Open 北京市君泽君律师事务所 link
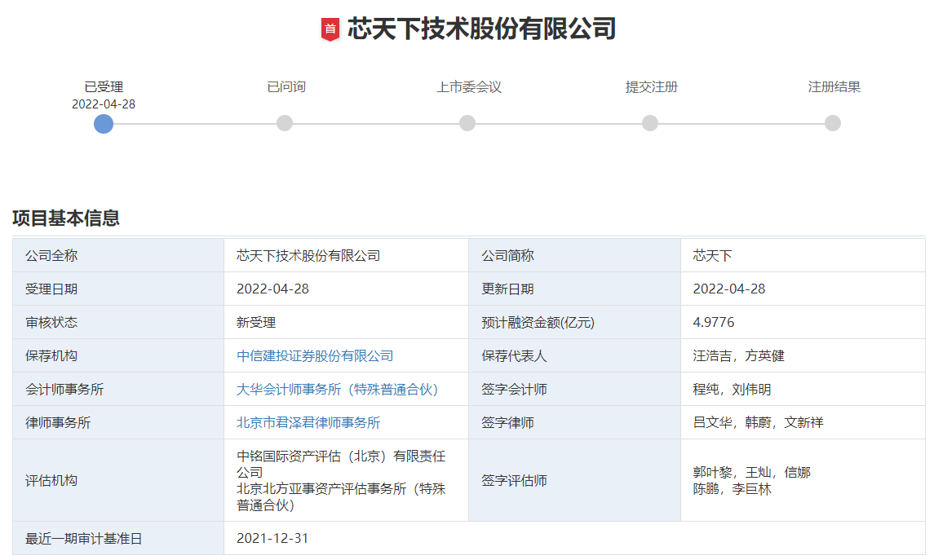This screenshot has height=560, width=934. coord(308,422)
